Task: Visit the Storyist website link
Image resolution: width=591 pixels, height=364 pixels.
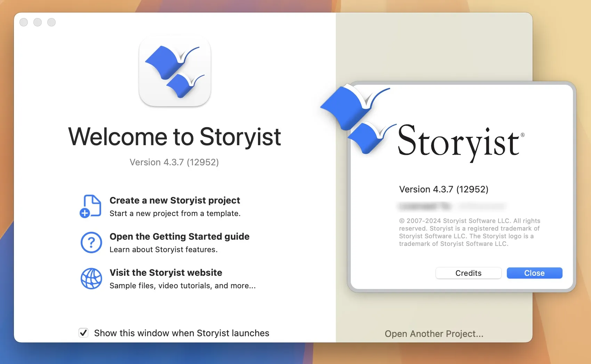Action: click(x=166, y=273)
